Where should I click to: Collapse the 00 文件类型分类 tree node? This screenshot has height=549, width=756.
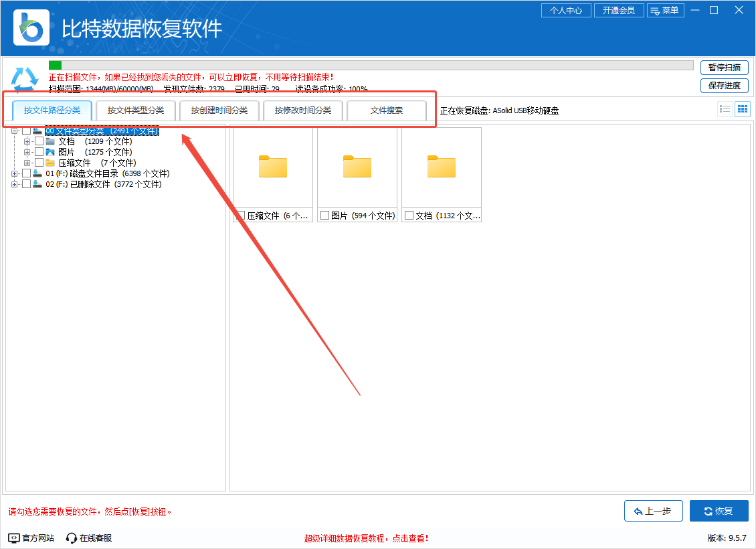point(14,131)
